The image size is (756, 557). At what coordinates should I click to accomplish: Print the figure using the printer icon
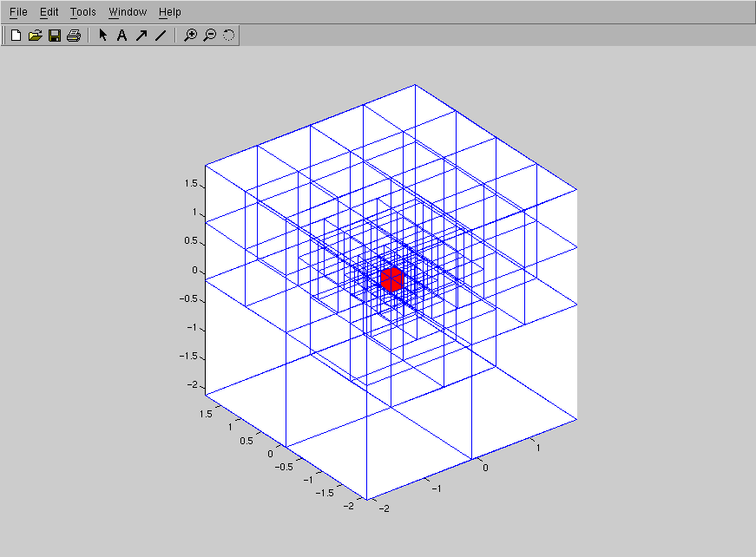(x=74, y=36)
